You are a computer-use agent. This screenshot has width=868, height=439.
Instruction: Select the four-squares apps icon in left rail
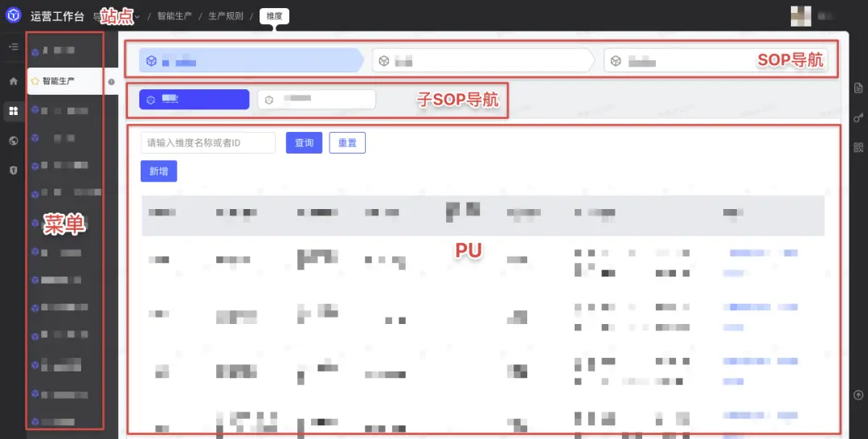click(13, 111)
